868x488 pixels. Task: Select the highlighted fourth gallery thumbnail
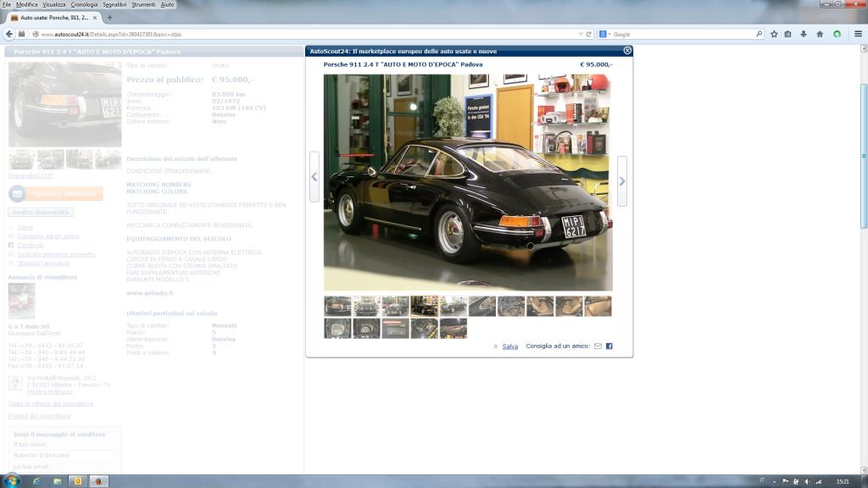pos(425,306)
